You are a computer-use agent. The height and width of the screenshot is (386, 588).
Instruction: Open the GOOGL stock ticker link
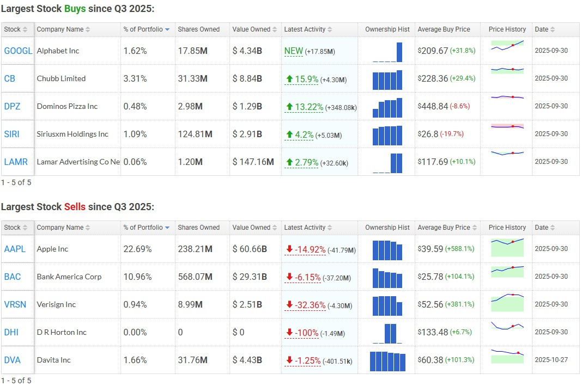tap(18, 51)
